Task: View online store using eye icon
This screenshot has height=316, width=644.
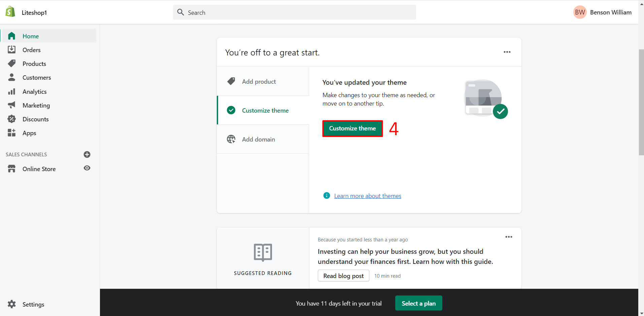Action: (x=87, y=168)
